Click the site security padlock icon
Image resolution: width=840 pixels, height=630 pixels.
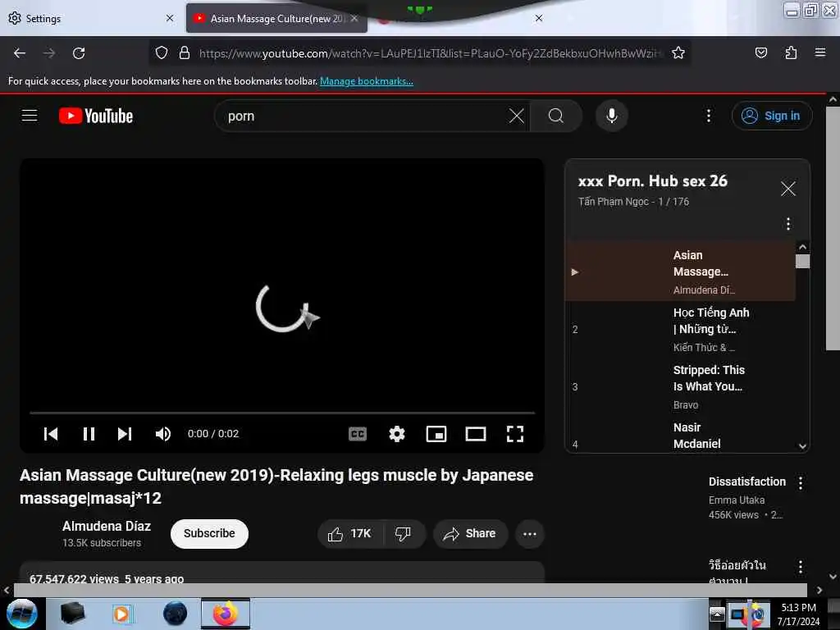[185, 52]
